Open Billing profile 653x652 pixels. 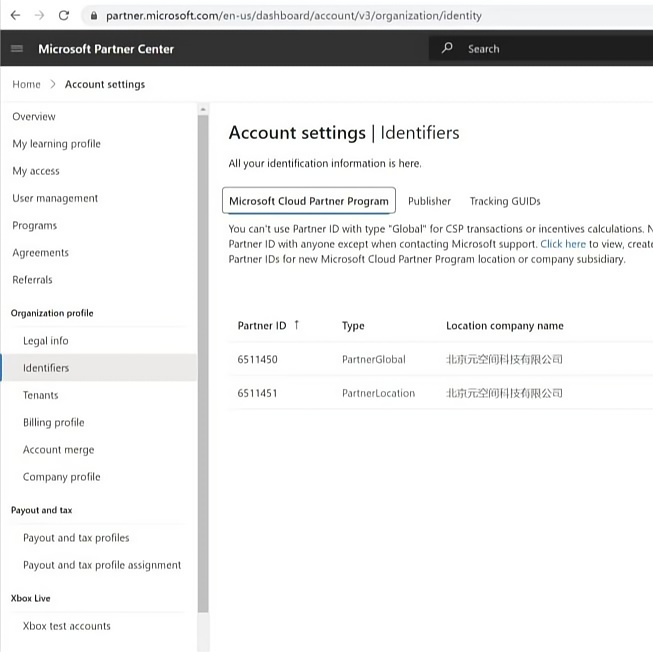(x=54, y=423)
